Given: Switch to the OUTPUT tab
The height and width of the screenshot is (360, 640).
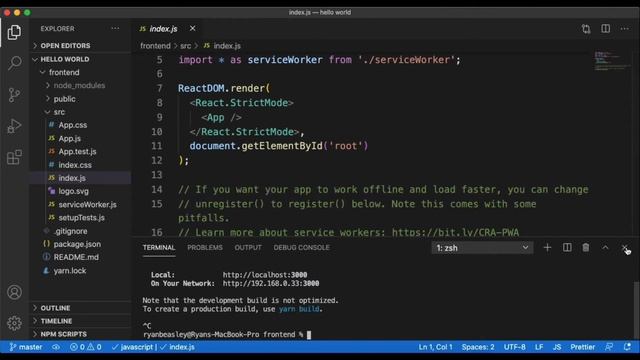Looking at the screenshot, I should point(248,248).
